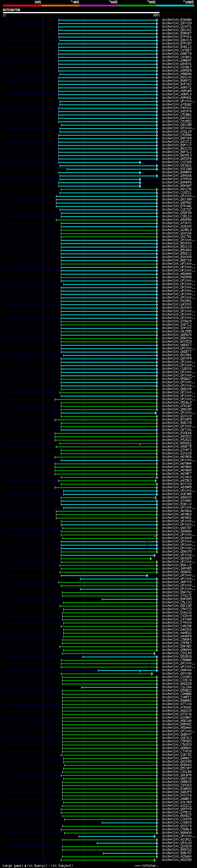The image size is (197, 868).
Task: Open hit UniRef100_Q9SIK2
Action: 177,30
